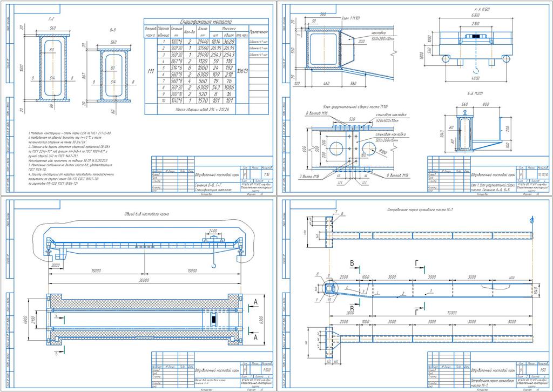Select the М1 mark cell in specification
Screen dimensions: 553x392
(x=151, y=71)
